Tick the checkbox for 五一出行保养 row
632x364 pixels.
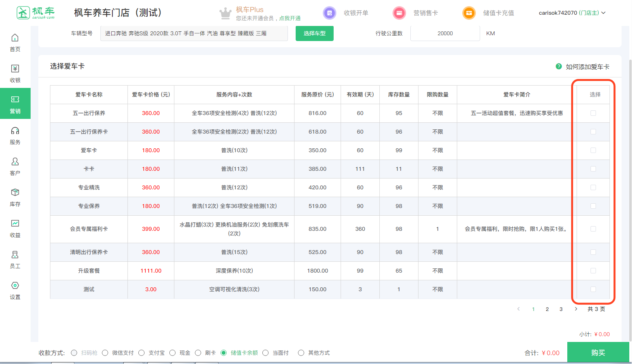593,113
